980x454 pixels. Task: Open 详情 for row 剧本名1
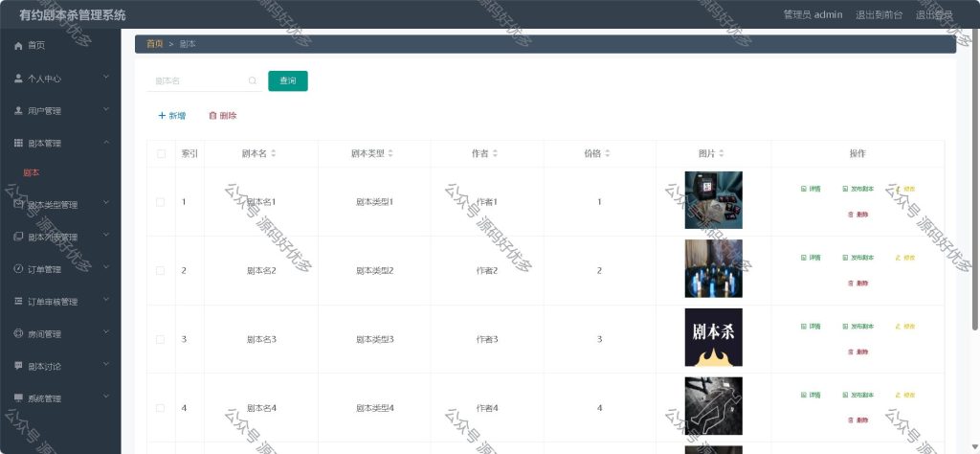811,189
